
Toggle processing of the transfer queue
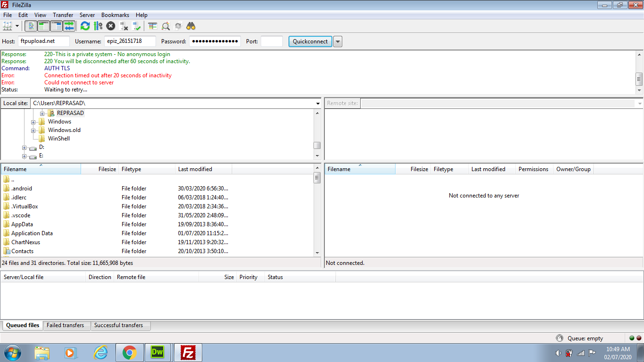click(x=98, y=26)
